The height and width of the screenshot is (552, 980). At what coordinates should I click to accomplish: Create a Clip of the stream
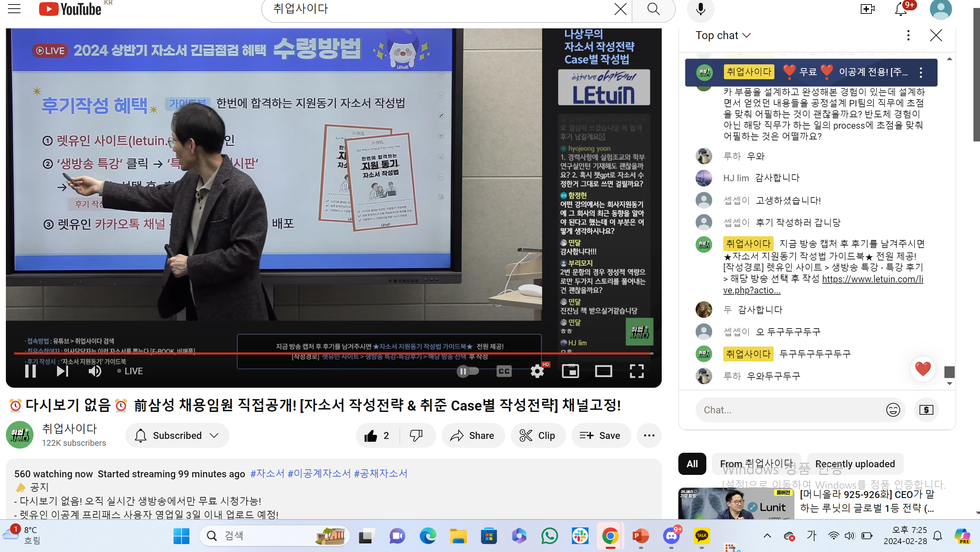click(x=538, y=435)
